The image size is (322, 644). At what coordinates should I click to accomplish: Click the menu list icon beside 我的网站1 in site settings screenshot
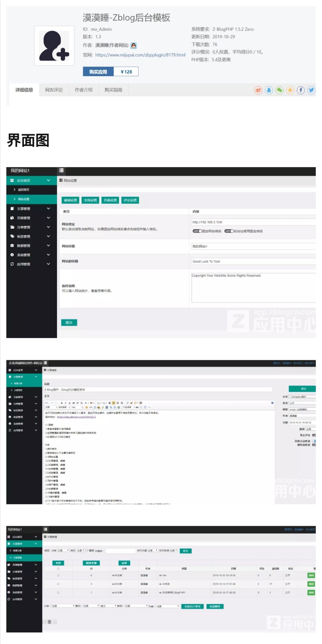tap(61, 170)
